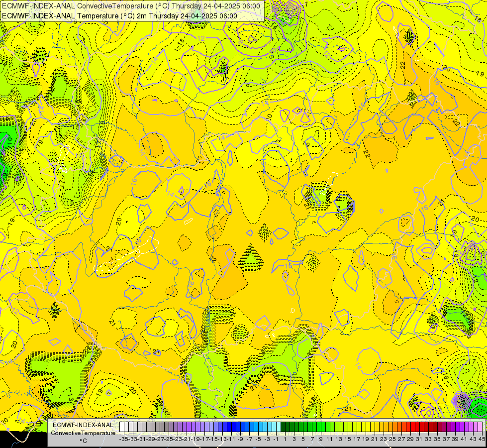
Task: Click the legend tick label '-7'
Action: (249, 439)
